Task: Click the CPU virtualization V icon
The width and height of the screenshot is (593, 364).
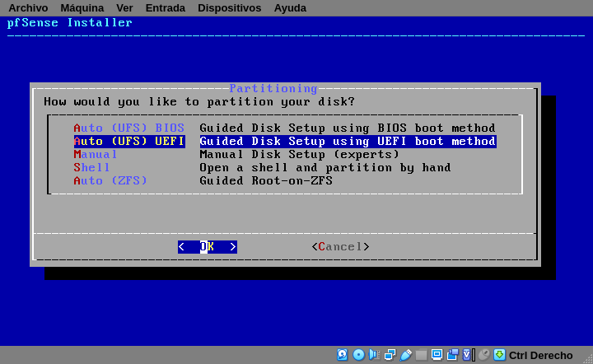Action: pos(468,355)
